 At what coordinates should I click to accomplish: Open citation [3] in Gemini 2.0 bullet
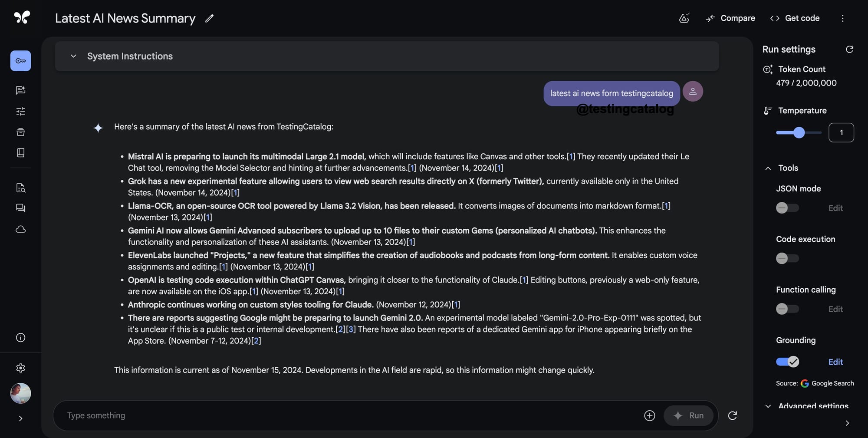point(351,329)
